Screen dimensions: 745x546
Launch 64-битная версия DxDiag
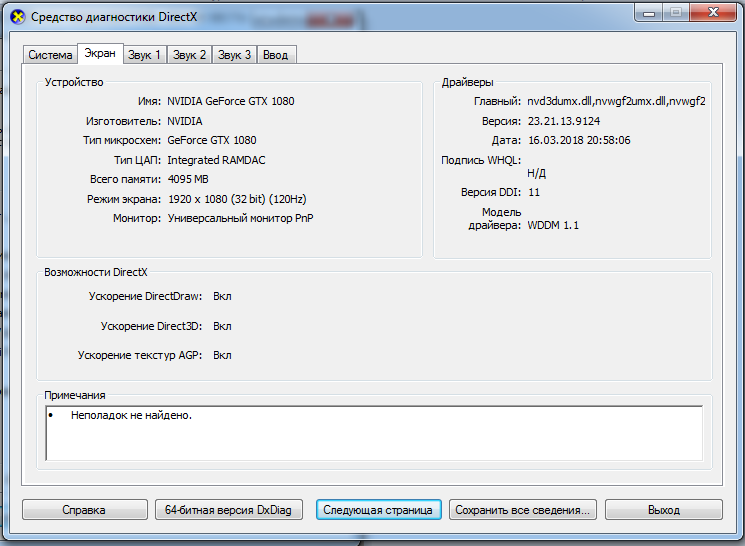[229, 510]
